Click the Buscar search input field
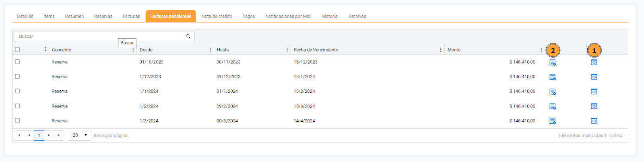The width and height of the screenshot is (644, 162). (x=101, y=36)
